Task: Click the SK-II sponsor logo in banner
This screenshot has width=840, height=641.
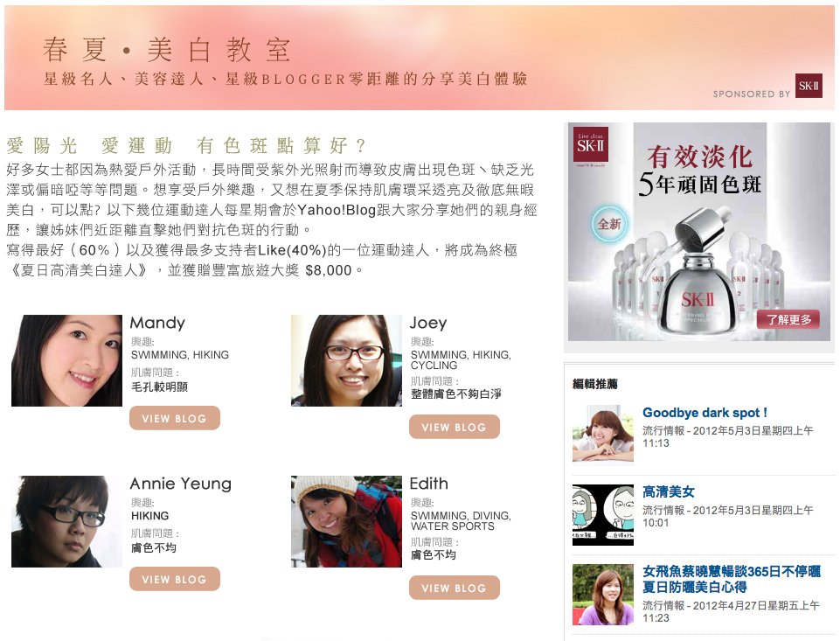Action: click(809, 86)
